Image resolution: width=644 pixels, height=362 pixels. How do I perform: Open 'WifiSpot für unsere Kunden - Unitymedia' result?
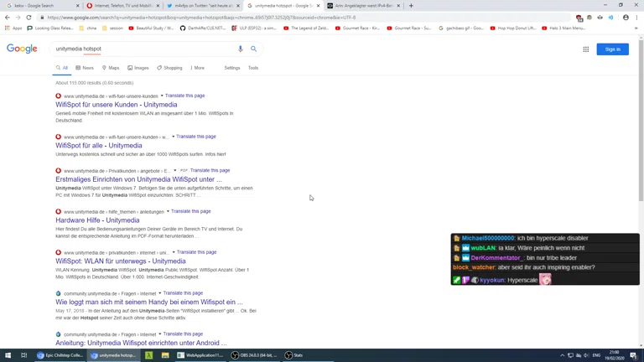117,105
